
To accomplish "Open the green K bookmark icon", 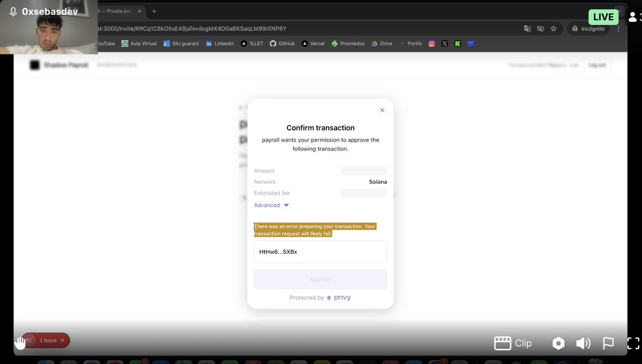I will [458, 43].
